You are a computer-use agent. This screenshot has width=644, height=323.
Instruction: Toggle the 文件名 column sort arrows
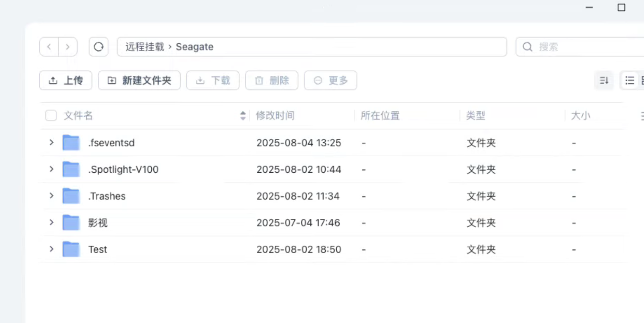243,116
